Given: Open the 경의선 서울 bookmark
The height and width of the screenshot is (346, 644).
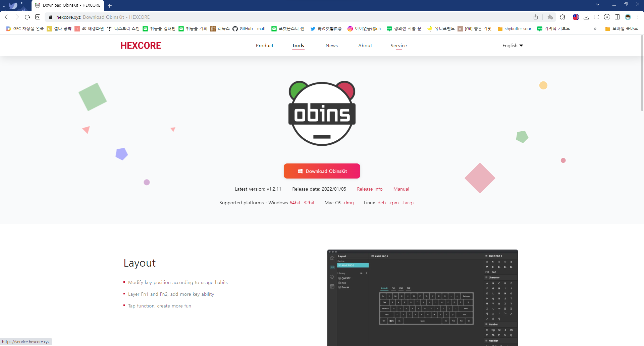Looking at the screenshot, I should point(406,29).
